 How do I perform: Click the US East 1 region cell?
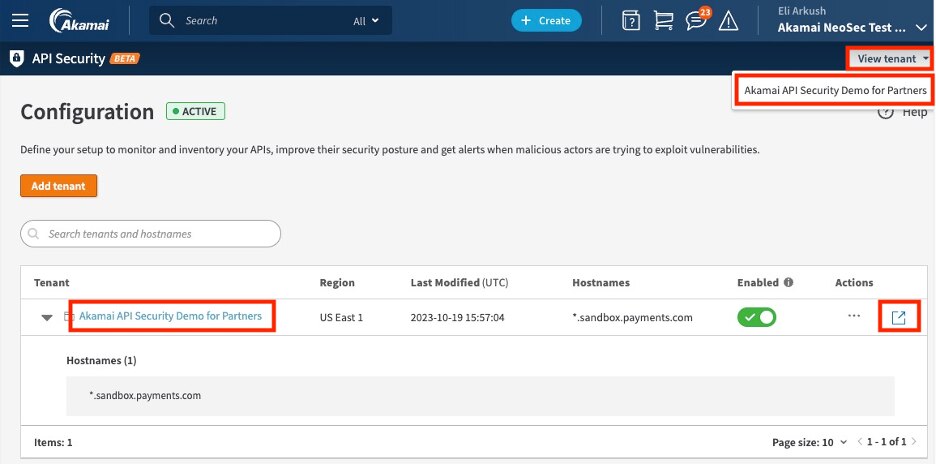pos(341,318)
